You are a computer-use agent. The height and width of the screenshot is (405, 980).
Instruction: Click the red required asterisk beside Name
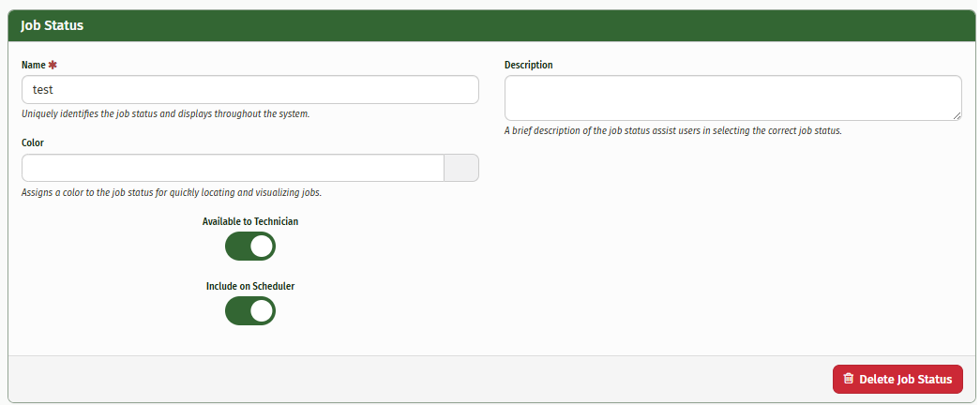(x=53, y=65)
